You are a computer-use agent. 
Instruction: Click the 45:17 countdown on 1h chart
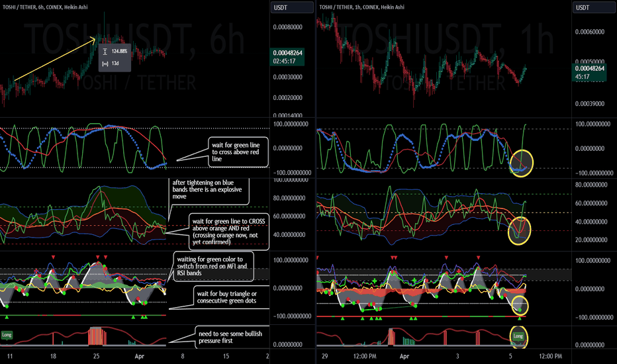coord(582,77)
